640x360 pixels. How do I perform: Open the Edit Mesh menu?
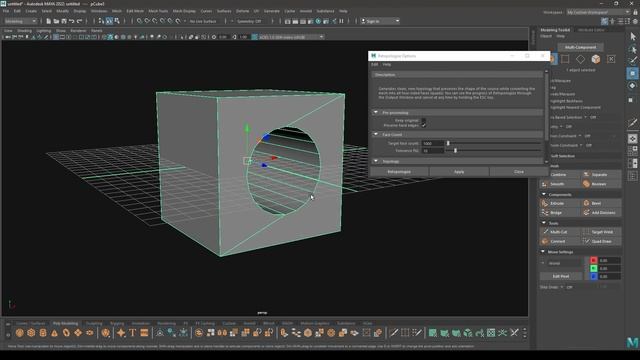click(135, 11)
